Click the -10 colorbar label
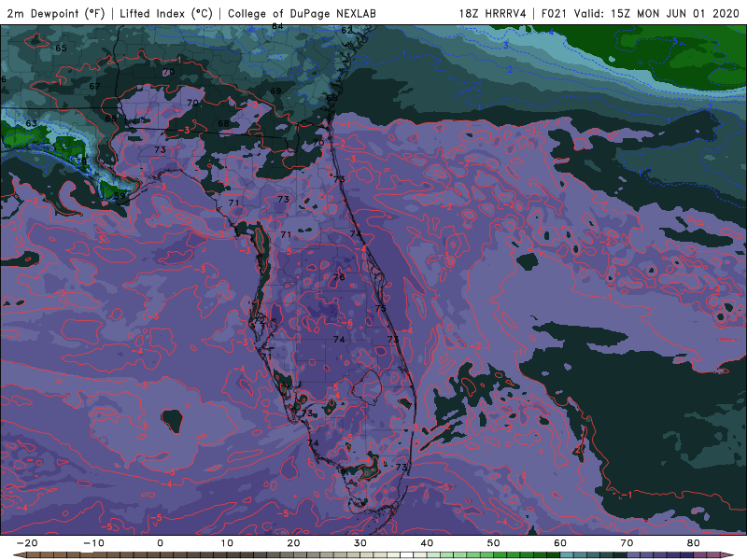Screen dimensions: 747x560 (93, 543)
